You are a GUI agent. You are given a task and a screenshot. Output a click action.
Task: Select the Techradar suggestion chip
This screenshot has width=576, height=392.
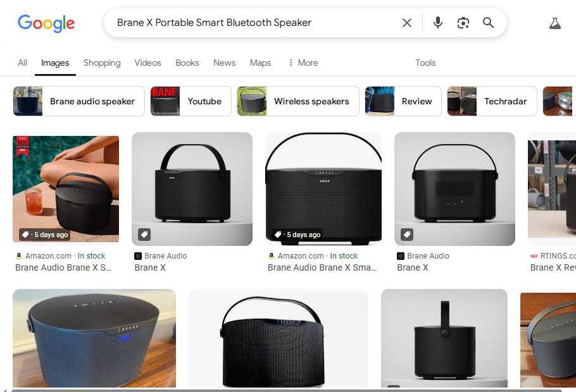tap(492, 101)
